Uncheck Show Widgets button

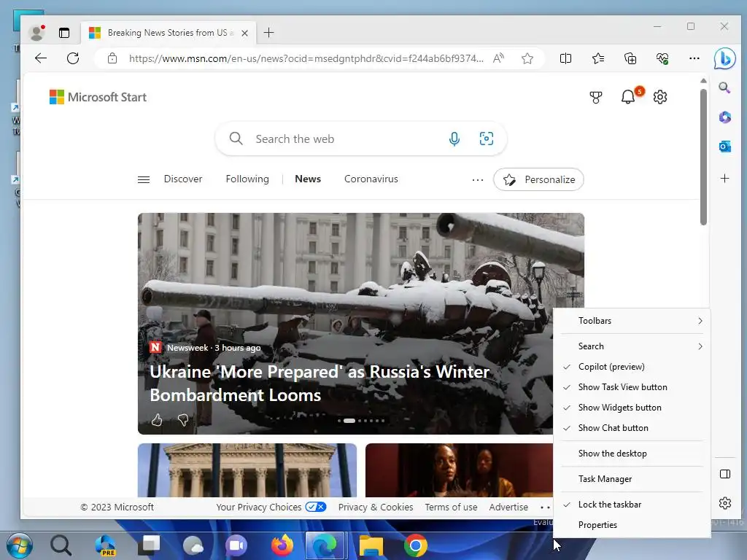click(x=632, y=408)
